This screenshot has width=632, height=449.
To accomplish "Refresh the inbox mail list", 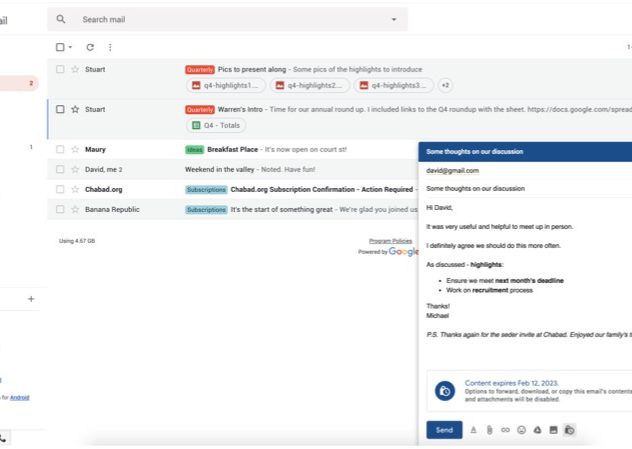I will 90,47.
